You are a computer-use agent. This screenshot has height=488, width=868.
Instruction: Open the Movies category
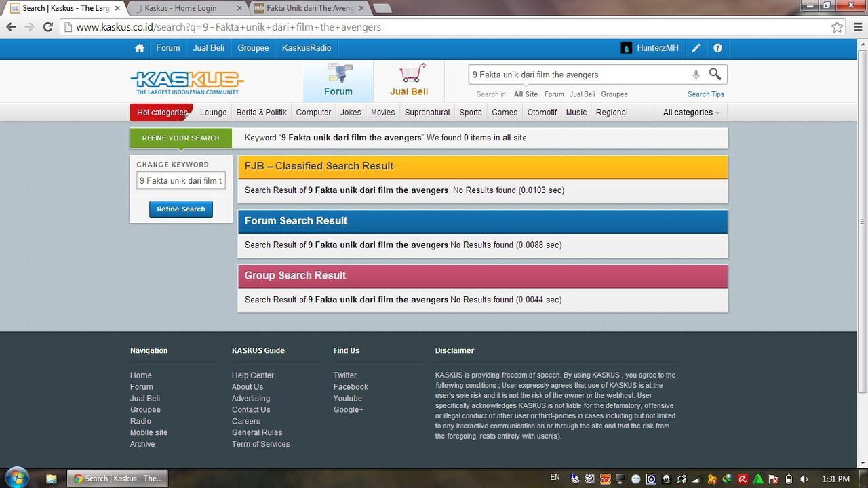point(382,113)
